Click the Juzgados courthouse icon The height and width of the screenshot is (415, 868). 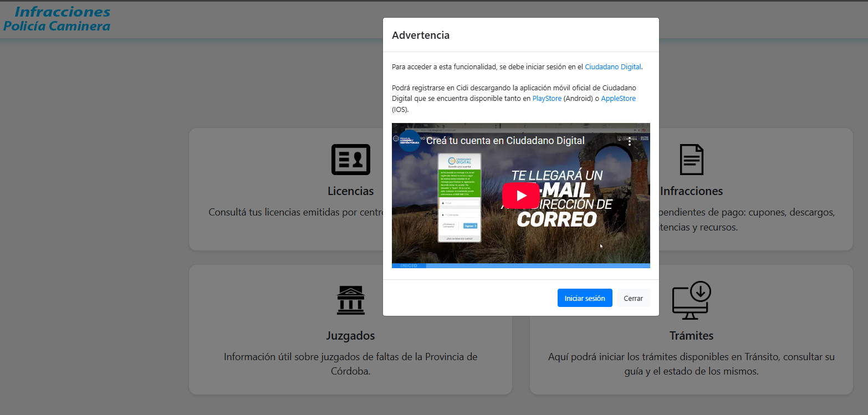tap(350, 300)
